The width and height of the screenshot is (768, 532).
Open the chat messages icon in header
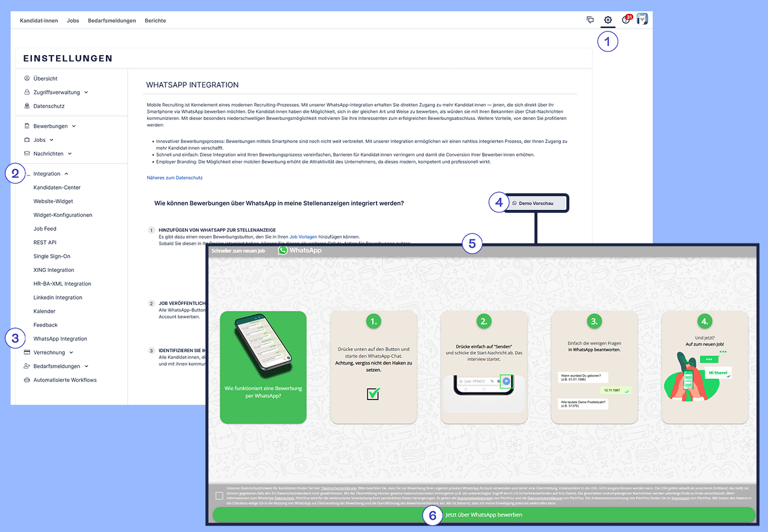pyautogui.click(x=590, y=20)
